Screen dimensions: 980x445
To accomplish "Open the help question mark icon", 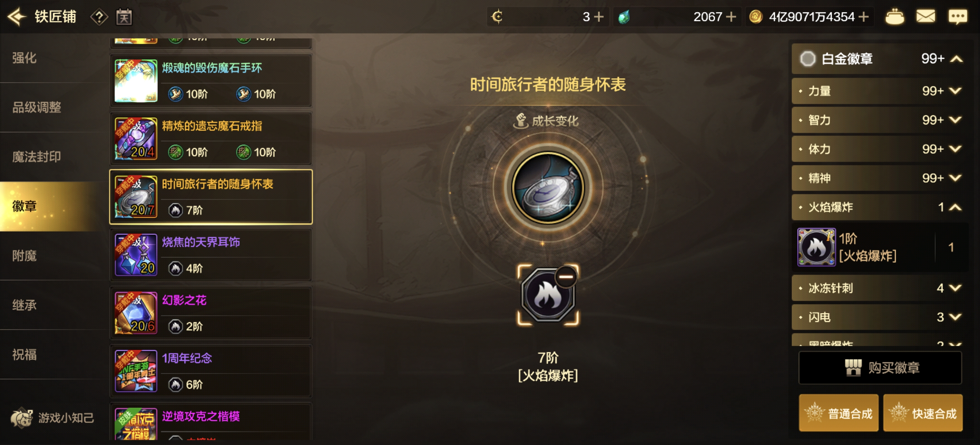I will (x=99, y=17).
